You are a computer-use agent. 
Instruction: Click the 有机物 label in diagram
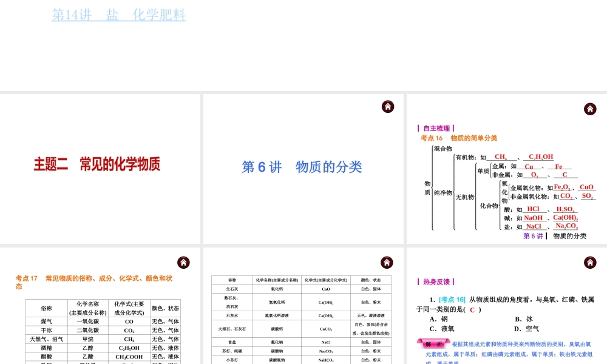click(x=464, y=157)
